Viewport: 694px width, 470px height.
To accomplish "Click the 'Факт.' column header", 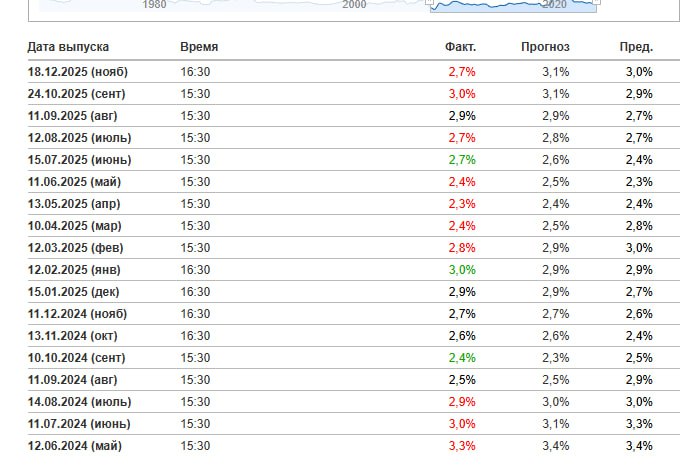I will point(460,47).
